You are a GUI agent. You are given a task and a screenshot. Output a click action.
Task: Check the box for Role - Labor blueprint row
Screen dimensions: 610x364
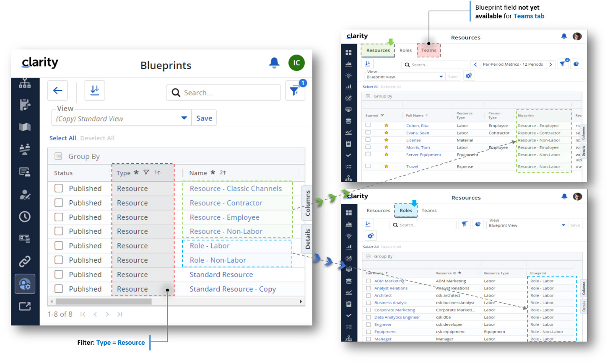pyautogui.click(x=59, y=245)
